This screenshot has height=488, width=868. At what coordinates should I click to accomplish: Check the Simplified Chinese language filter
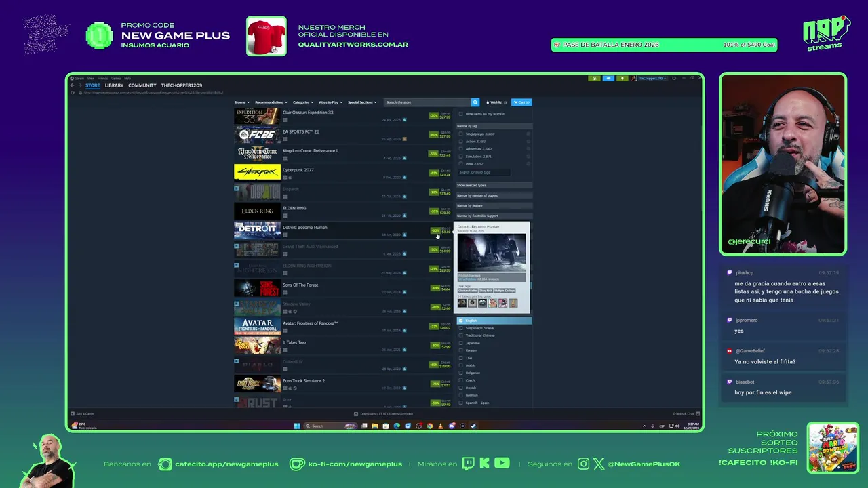click(461, 328)
